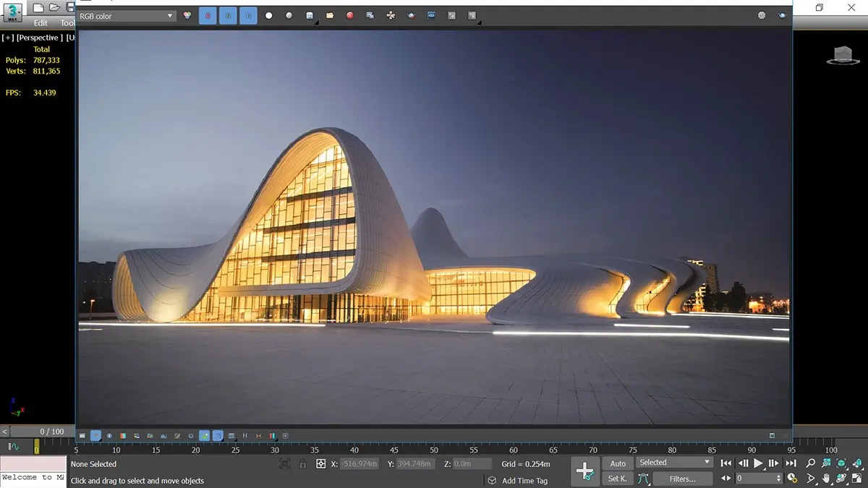The height and width of the screenshot is (488, 868).
Task: Click the large set keys plus button
Action: click(x=584, y=471)
